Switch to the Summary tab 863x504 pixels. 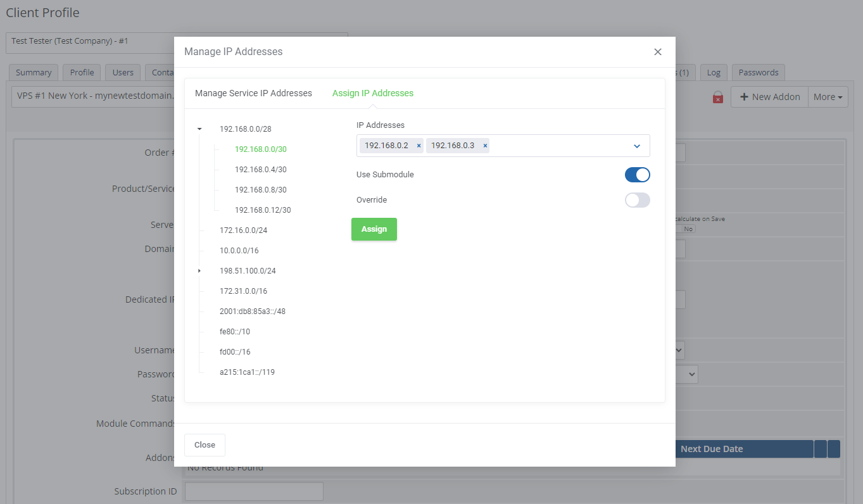(x=33, y=72)
